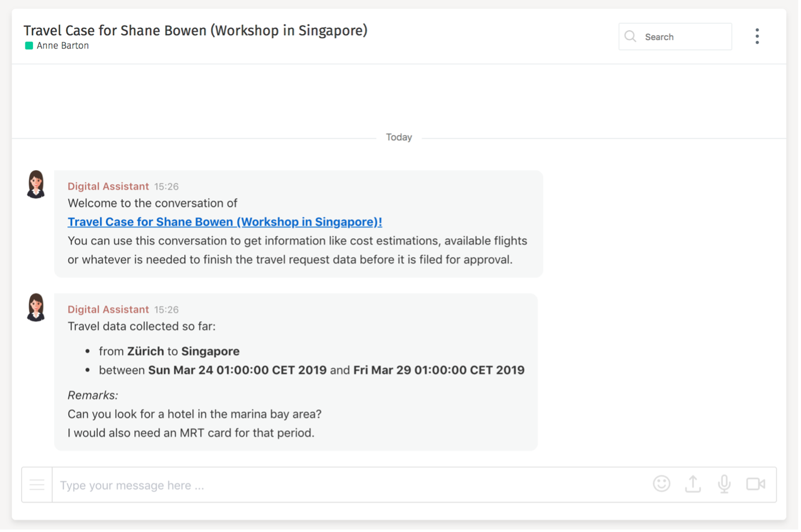Open the Travel Case for Shane Bowen link
Viewport: 801px width, 532px height.
[x=225, y=222]
